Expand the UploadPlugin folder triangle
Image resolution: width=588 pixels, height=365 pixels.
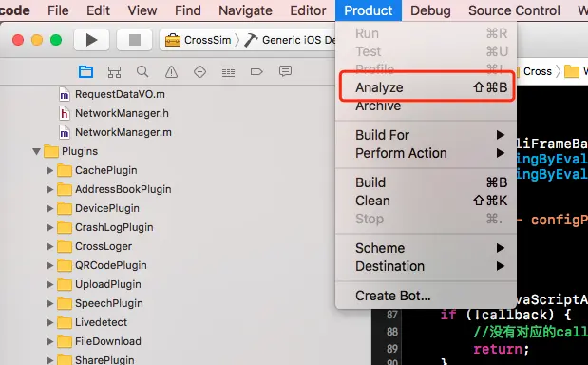(x=49, y=284)
